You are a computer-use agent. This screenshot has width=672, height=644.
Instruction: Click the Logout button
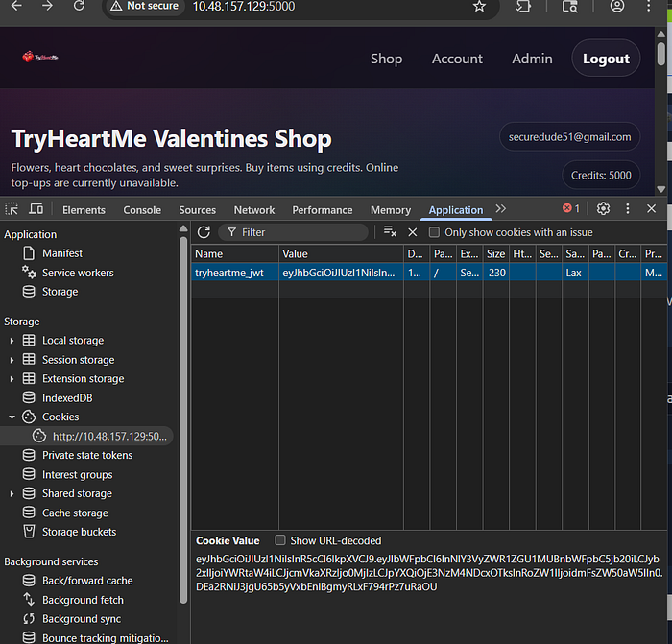pos(606,59)
